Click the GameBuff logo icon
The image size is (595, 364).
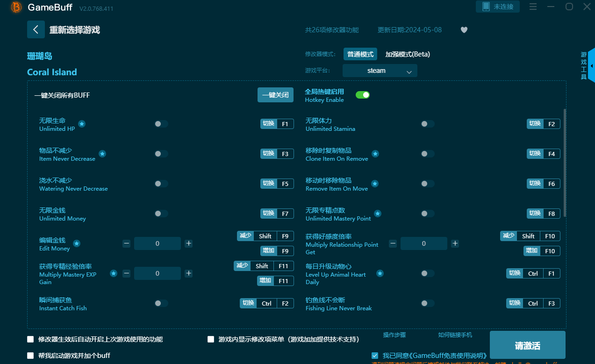tap(16, 7)
